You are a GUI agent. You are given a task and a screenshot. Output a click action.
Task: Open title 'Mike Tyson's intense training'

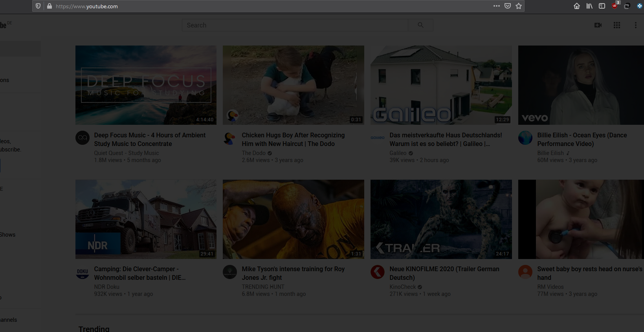tap(293, 274)
